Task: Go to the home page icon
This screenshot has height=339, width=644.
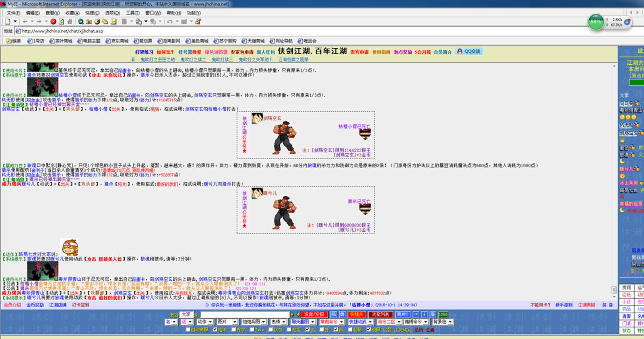Action: 70,22
